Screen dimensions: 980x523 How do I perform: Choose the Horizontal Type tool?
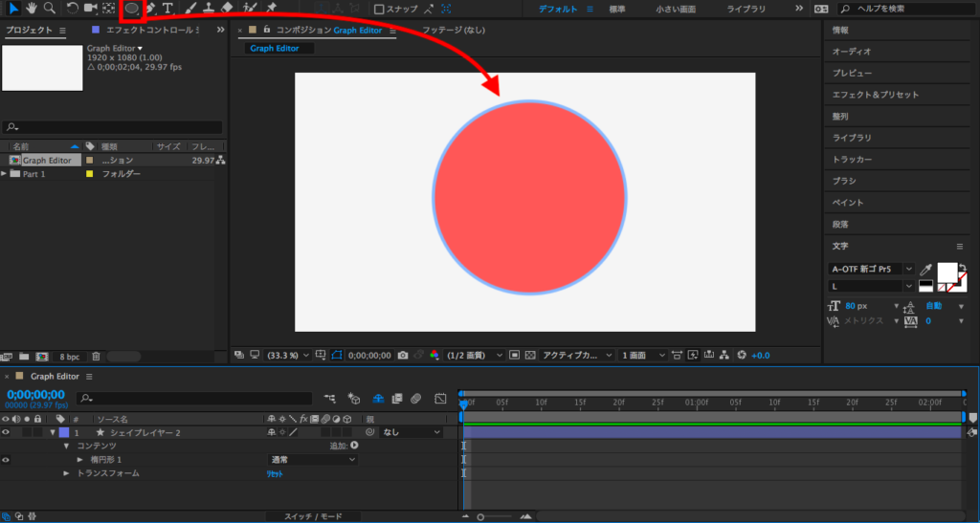pyautogui.click(x=168, y=9)
